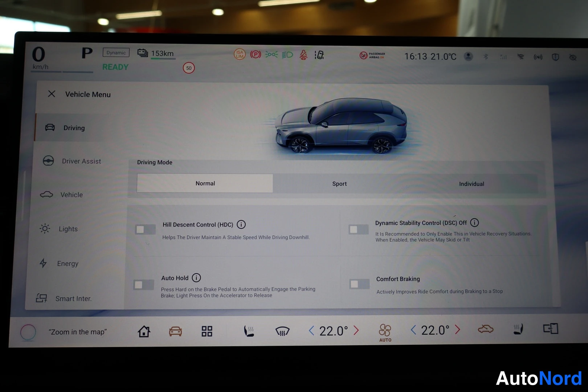Image resolution: width=588 pixels, height=392 pixels.
Task: Decrease right temperature with left chevron
Action: [x=413, y=330]
